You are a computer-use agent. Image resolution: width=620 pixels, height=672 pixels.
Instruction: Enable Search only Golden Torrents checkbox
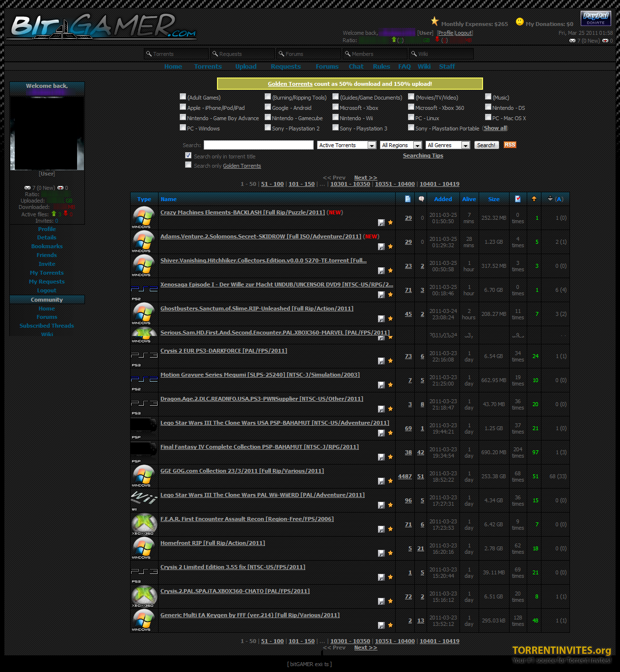coord(188,165)
